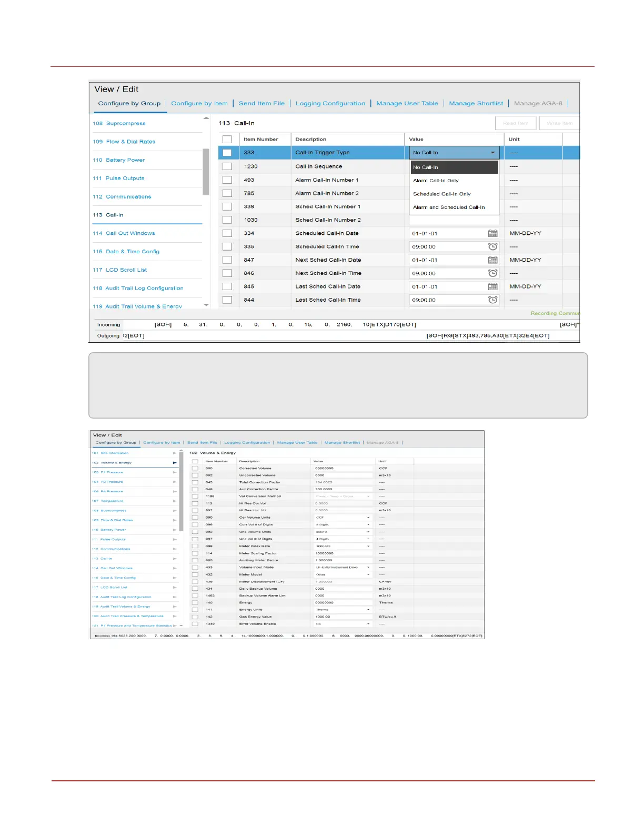Open the Error Volume Enable dropdown

[343, 624]
